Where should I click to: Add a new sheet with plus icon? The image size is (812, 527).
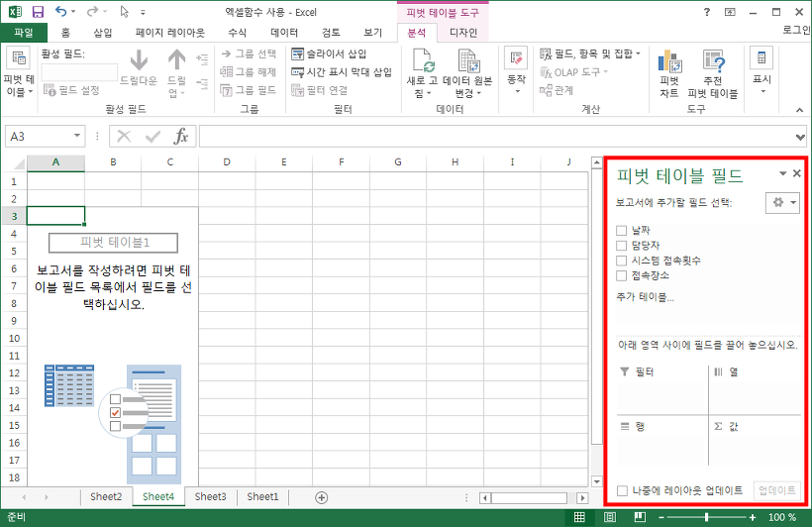point(321,497)
